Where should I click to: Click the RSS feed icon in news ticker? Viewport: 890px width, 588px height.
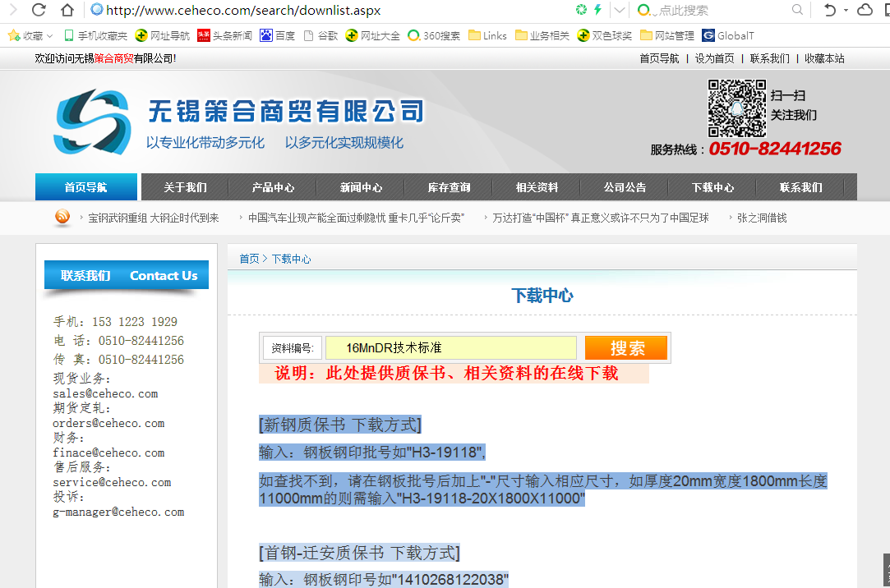click(62, 218)
